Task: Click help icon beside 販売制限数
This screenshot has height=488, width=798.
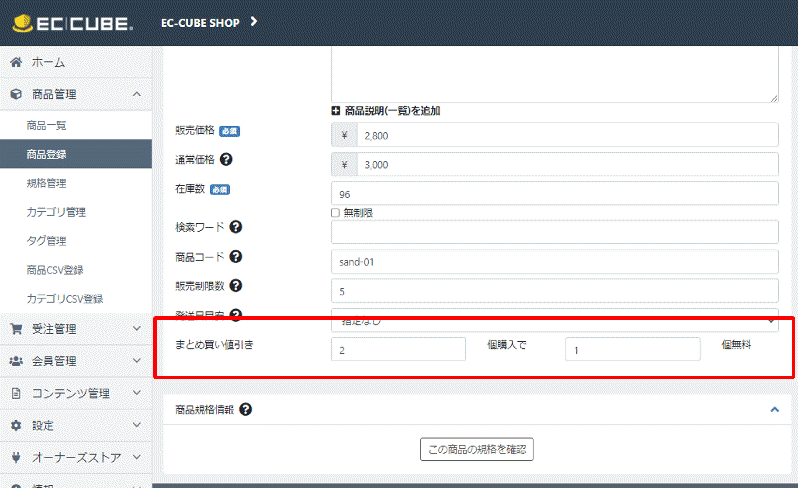Action: (235, 286)
